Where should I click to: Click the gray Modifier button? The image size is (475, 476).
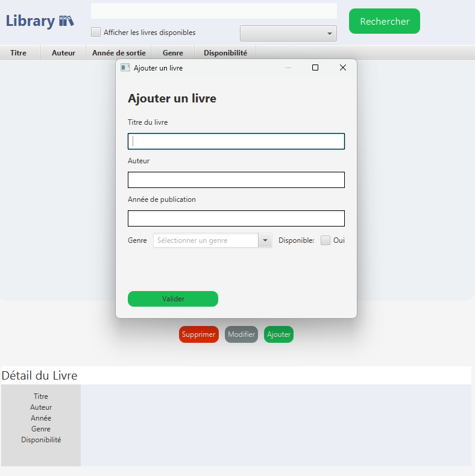(x=242, y=334)
